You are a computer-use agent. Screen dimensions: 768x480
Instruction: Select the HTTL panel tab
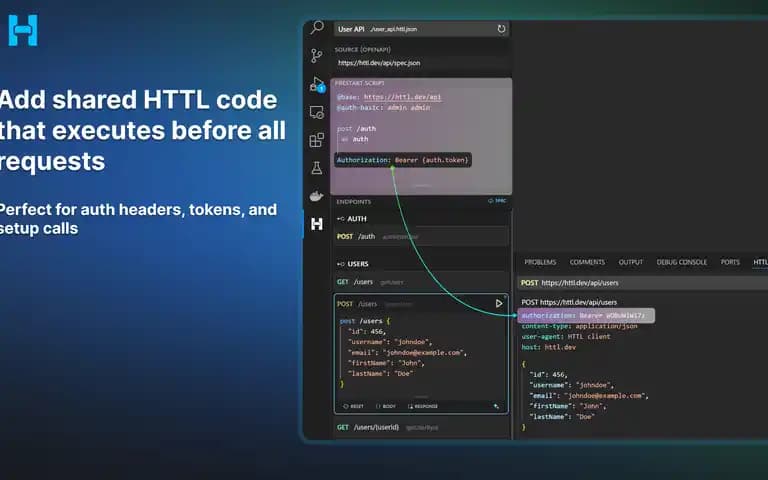[x=761, y=263]
